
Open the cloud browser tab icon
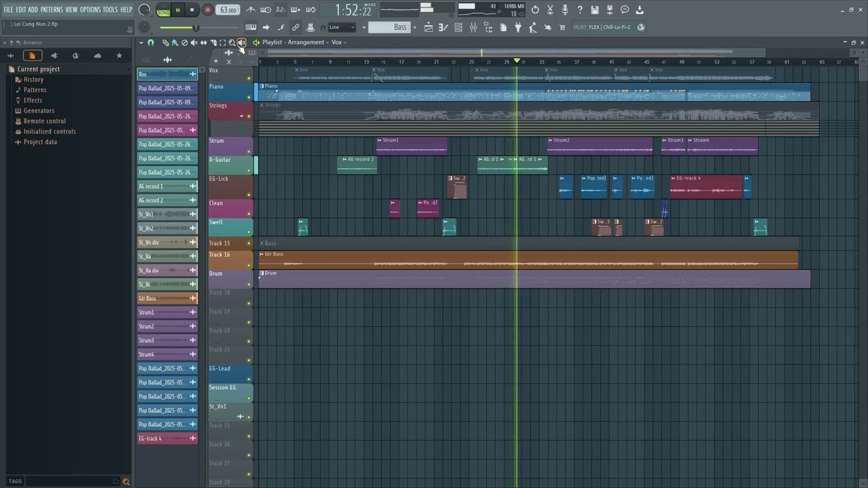(97, 56)
